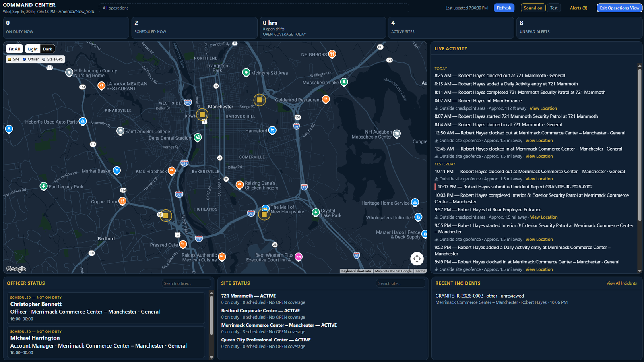Open the All operations dropdown
The height and width of the screenshot is (362, 644).
254,8
